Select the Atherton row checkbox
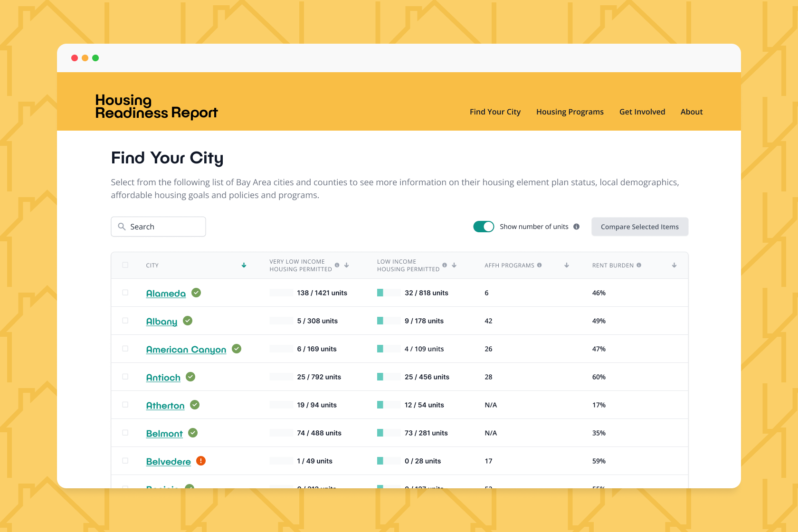This screenshot has height=532, width=798. click(125, 405)
